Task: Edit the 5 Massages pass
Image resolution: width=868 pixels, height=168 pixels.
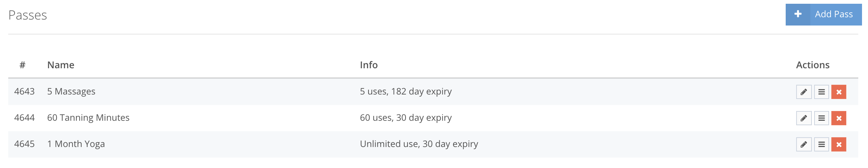Action: (x=804, y=92)
